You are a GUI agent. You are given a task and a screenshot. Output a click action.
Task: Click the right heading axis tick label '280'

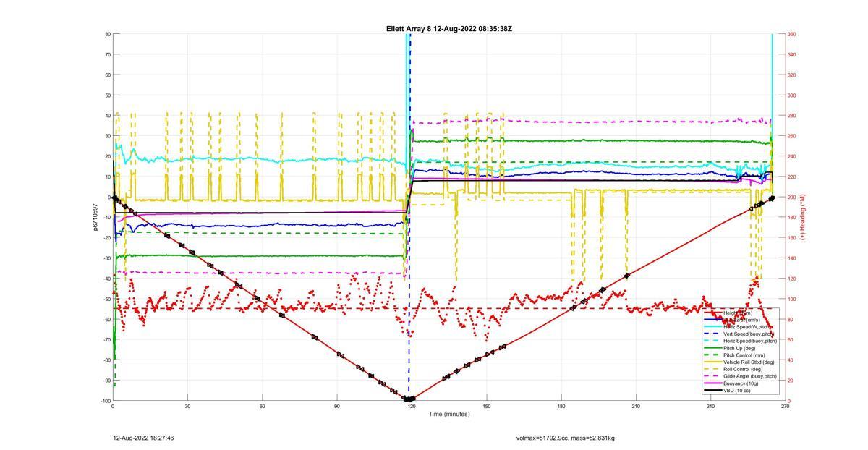point(791,116)
